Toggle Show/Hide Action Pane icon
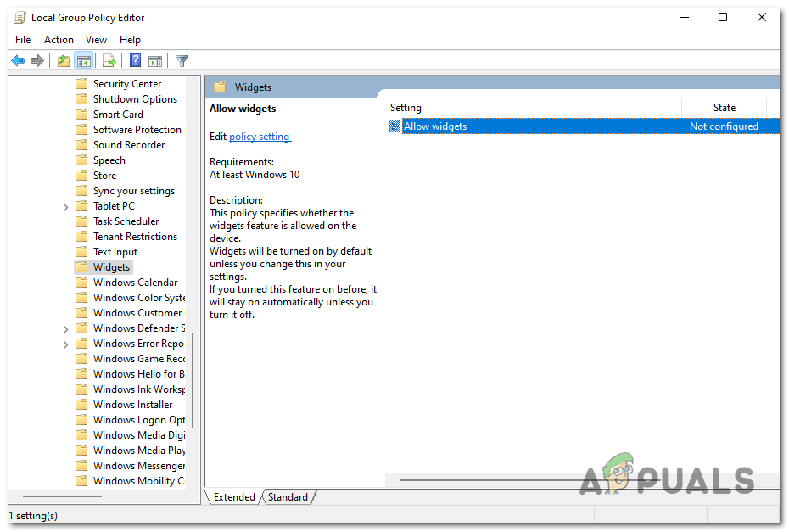This screenshot has height=532, width=789. click(x=155, y=61)
